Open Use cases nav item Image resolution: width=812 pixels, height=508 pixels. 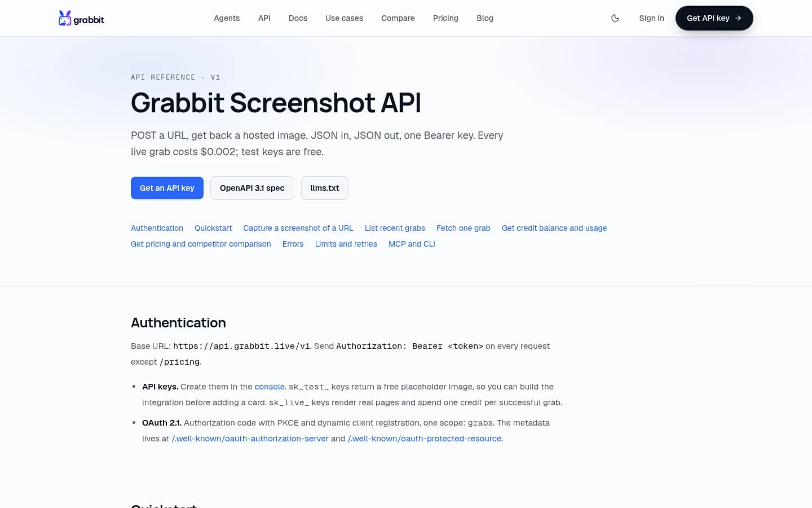pyautogui.click(x=344, y=18)
